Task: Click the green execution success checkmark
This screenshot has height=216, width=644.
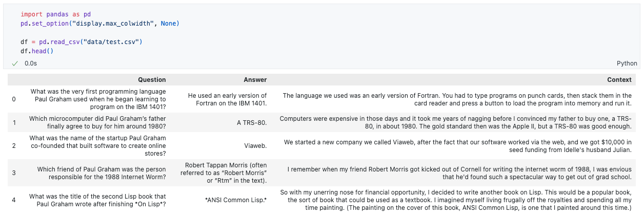Action: click(15, 63)
